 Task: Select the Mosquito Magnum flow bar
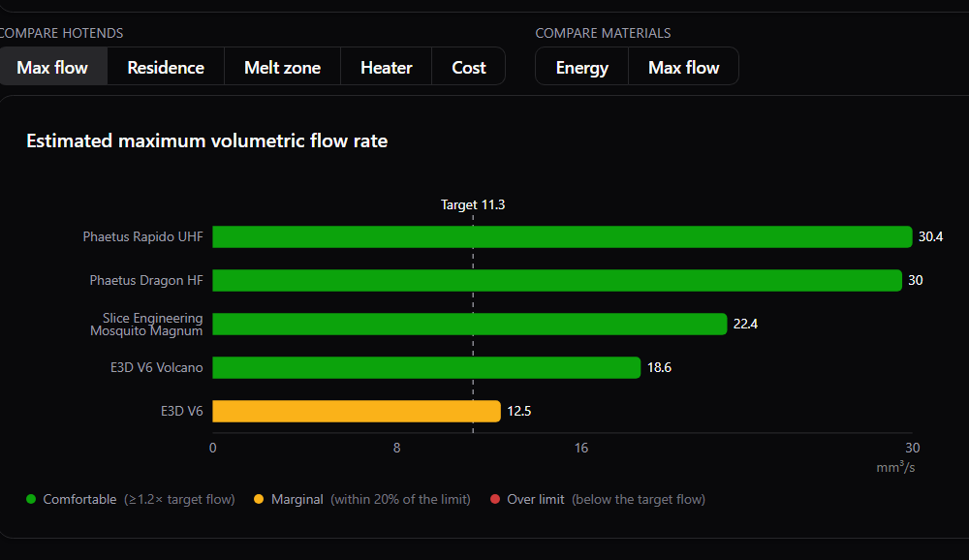(470, 324)
